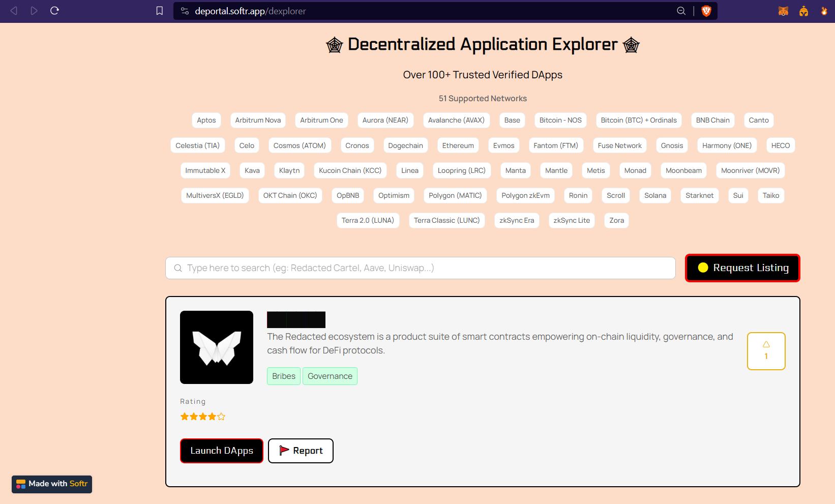Select Celo network chip
Screen dimensions: 835x504
pos(247,145)
